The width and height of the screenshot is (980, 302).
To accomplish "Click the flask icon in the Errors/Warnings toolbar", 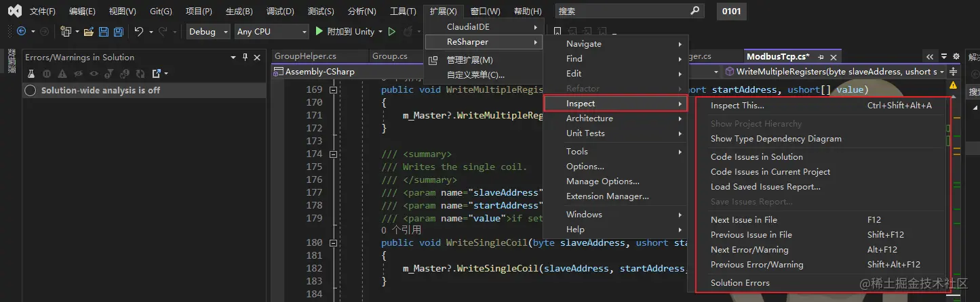I will click(31, 73).
